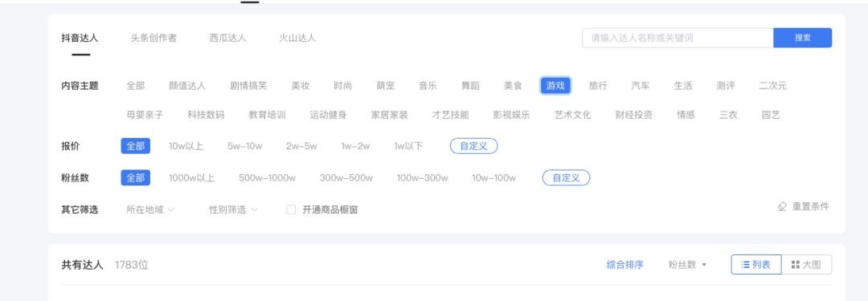The image size is (868, 301).
Task: Click the eraser icon beside 重置条件
Action: click(782, 206)
